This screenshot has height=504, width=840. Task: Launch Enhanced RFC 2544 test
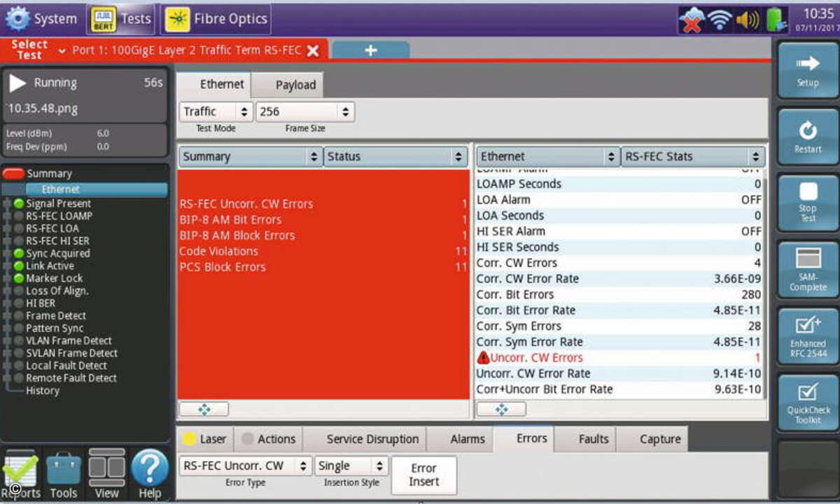click(808, 337)
